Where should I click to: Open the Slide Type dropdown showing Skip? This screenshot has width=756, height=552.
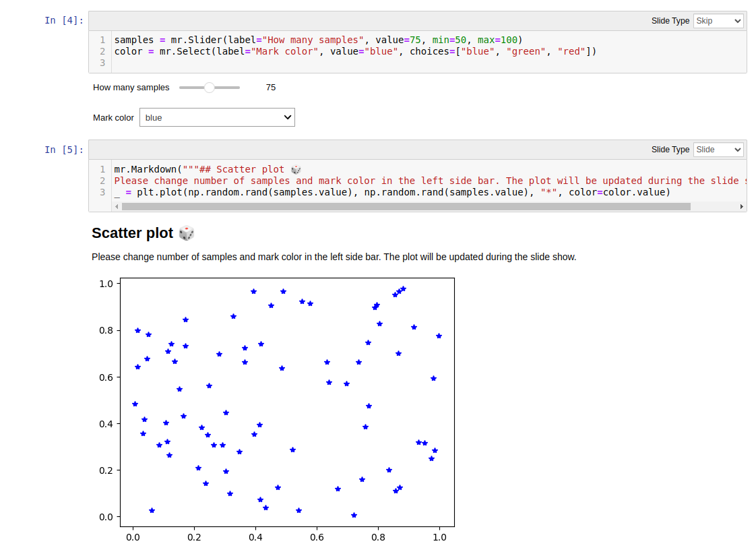click(x=718, y=21)
